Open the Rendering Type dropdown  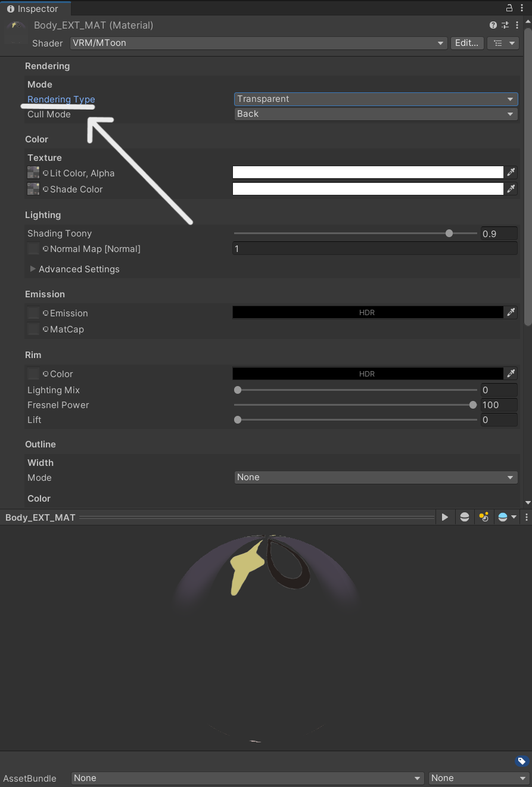pos(375,99)
